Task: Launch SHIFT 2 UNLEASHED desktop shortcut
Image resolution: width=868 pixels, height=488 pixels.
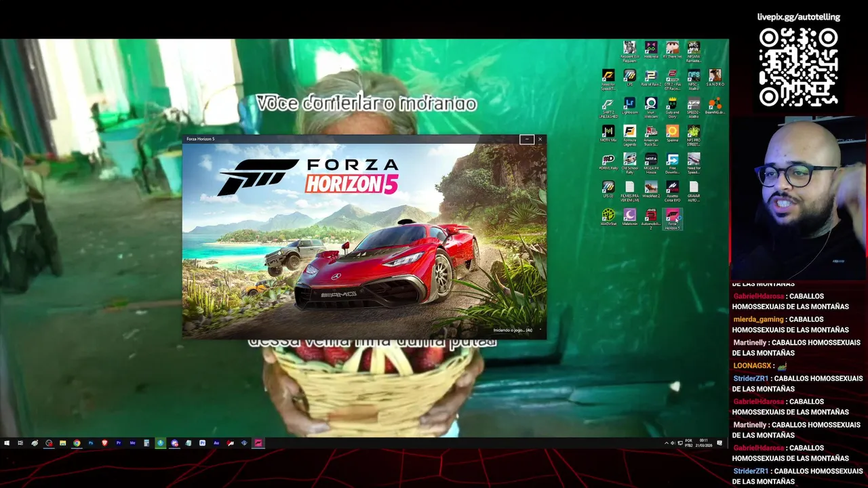Action: coord(608,108)
